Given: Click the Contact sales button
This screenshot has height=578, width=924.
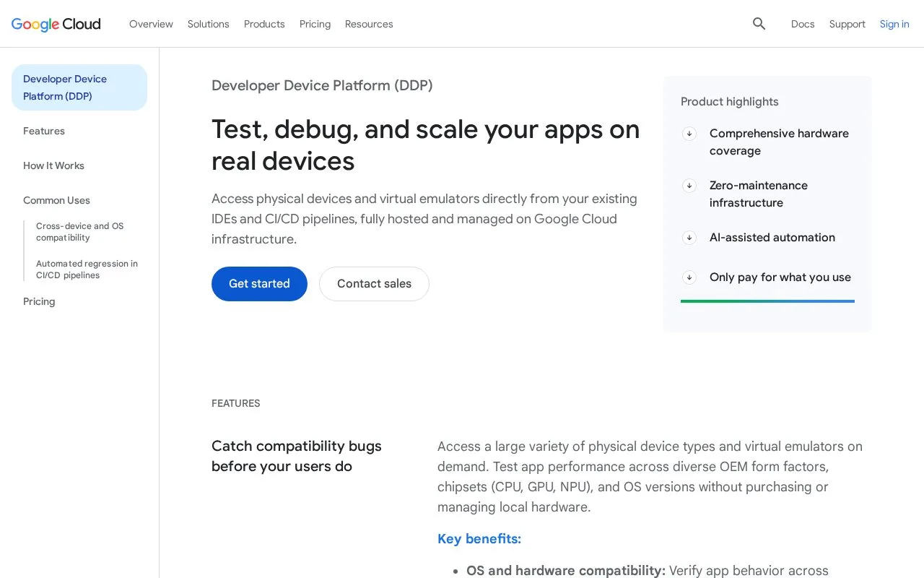Looking at the screenshot, I should 374,284.
